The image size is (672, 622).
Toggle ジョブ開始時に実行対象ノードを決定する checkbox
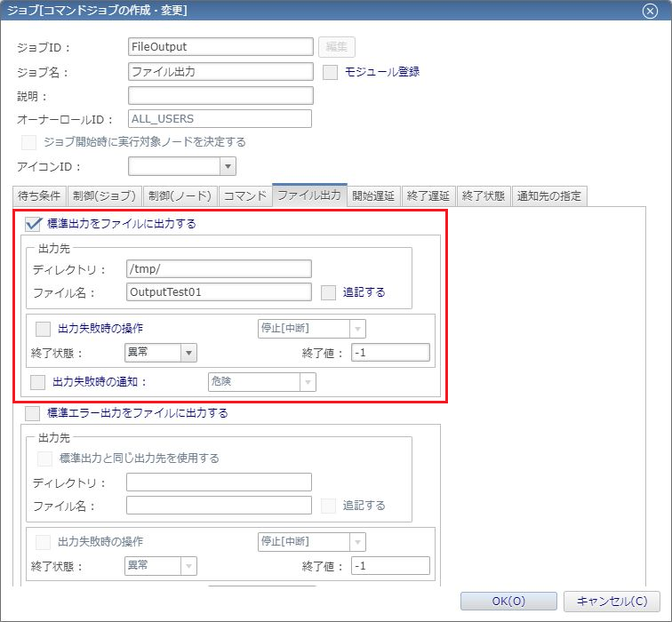28,142
